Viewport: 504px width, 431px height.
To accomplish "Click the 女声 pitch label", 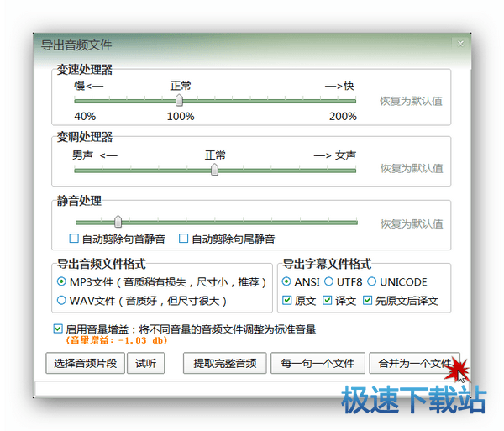I will (x=345, y=155).
